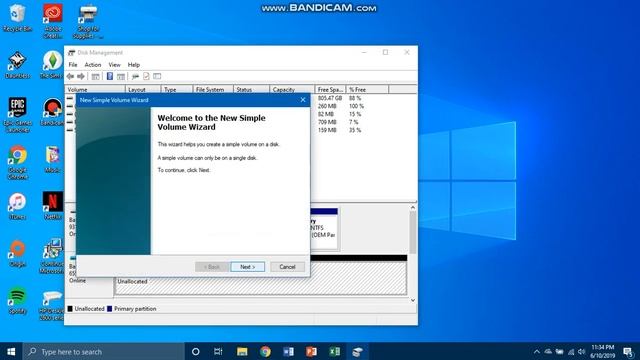Image resolution: width=640 pixels, height=360 pixels.
Task: Sort by the Layout column header
Action: (x=142, y=89)
